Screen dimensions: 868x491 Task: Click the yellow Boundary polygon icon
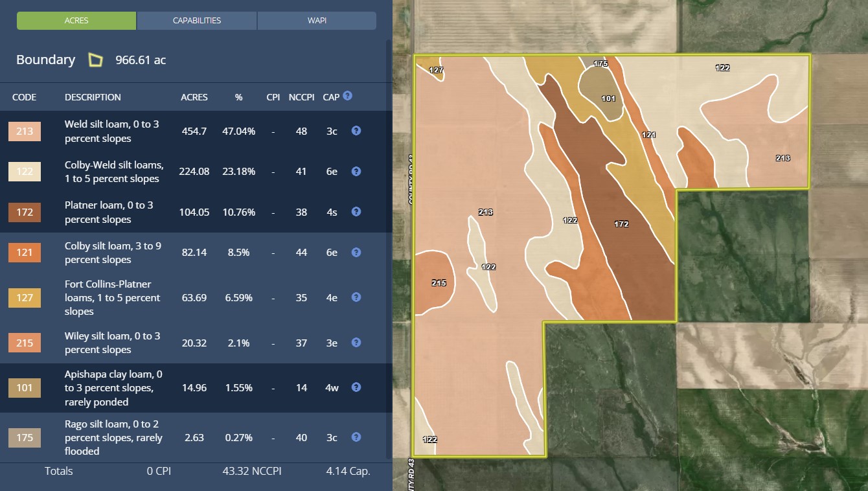[95, 60]
